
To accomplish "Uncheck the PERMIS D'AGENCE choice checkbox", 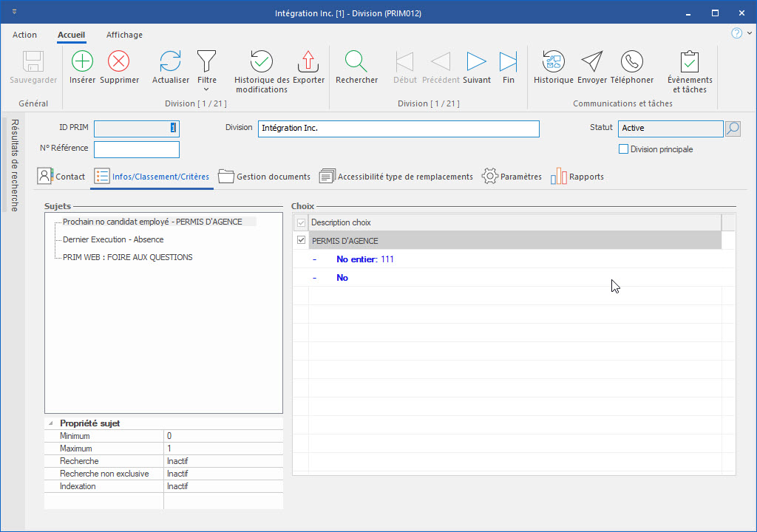I will (x=301, y=240).
